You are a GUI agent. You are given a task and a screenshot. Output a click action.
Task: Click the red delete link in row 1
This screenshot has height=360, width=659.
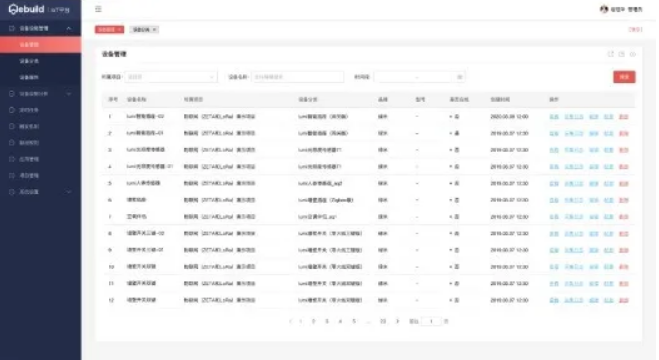point(624,116)
